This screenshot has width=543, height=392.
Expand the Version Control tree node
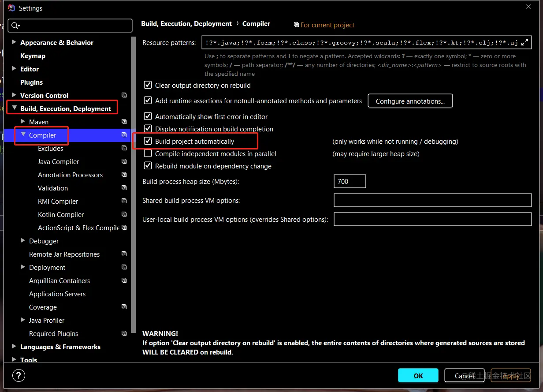[x=14, y=95]
